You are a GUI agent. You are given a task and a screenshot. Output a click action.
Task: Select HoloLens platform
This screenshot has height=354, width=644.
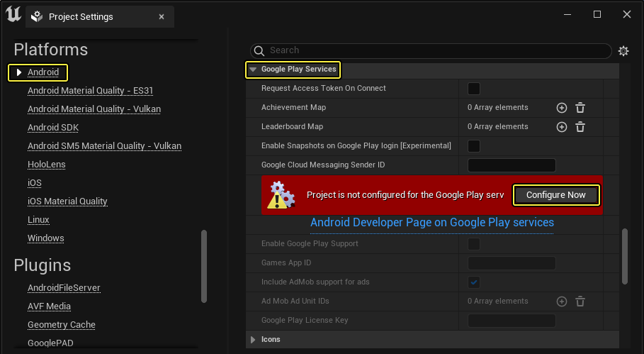tap(47, 165)
